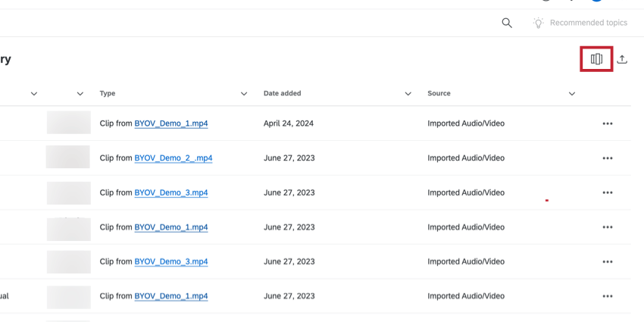Screen dimensions: 644x322
Task: Click the search magnifier icon
Action: [507, 23]
